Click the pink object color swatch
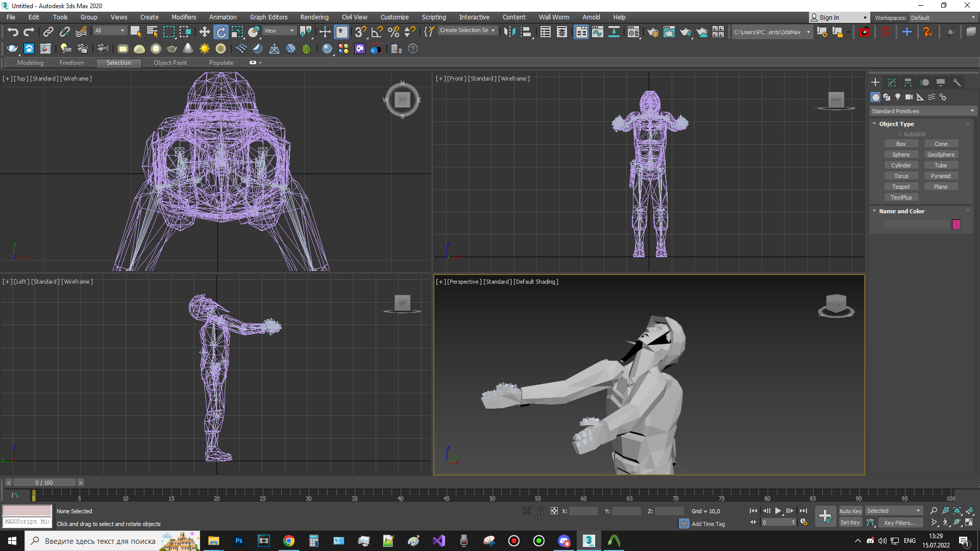This screenshot has width=980, height=551. (x=956, y=224)
